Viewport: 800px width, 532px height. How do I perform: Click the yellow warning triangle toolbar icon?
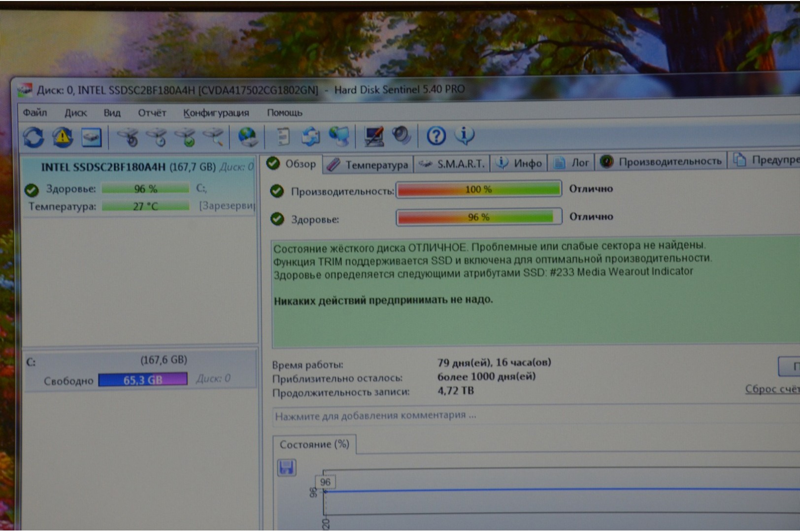tap(63, 137)
